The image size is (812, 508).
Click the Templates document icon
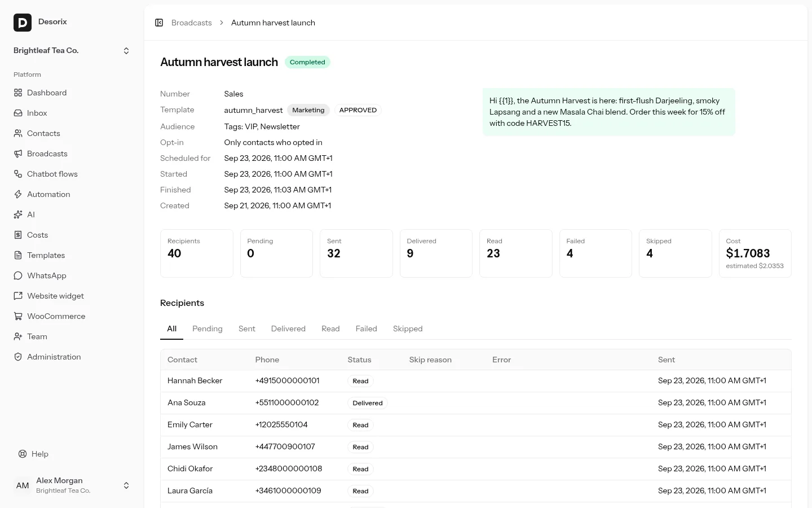point(18,255)
